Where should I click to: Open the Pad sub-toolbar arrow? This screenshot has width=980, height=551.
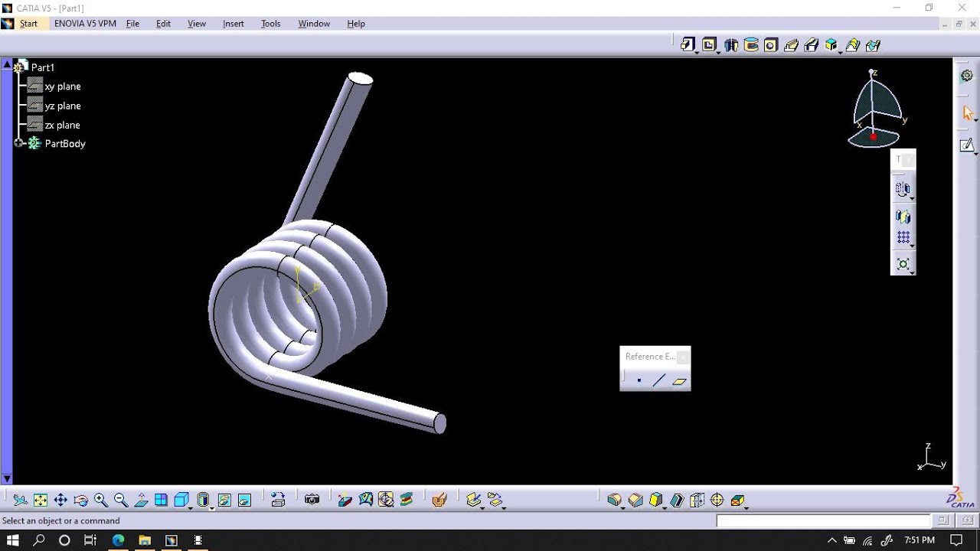point(696,53)
